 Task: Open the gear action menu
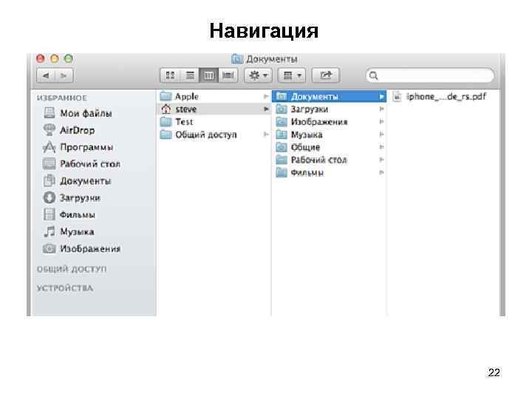click(258, 75)
